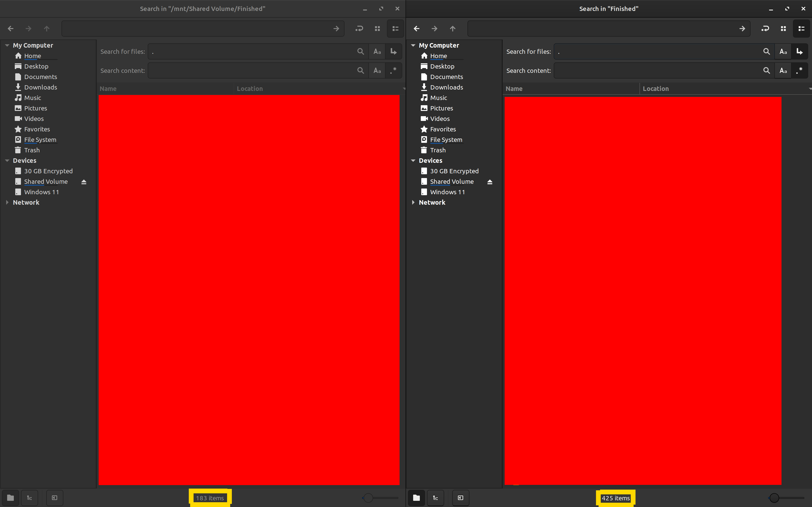812x507 pixels.
Task: Switch sidebar to tree view mode
Action: click(x=30, y=498)
